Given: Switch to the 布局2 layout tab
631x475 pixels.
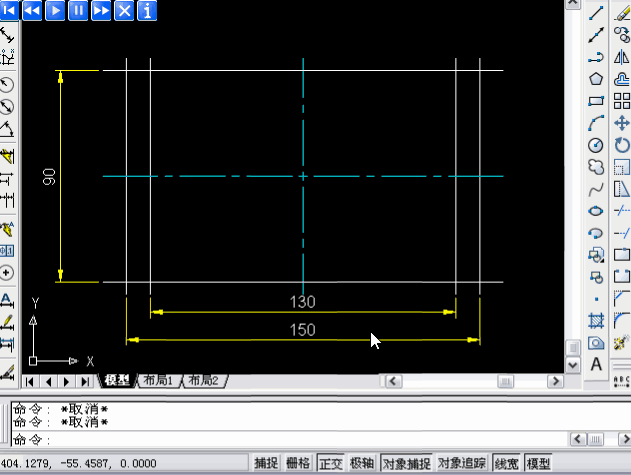Looking at the screenshot, I should click(x=203, y=381).
